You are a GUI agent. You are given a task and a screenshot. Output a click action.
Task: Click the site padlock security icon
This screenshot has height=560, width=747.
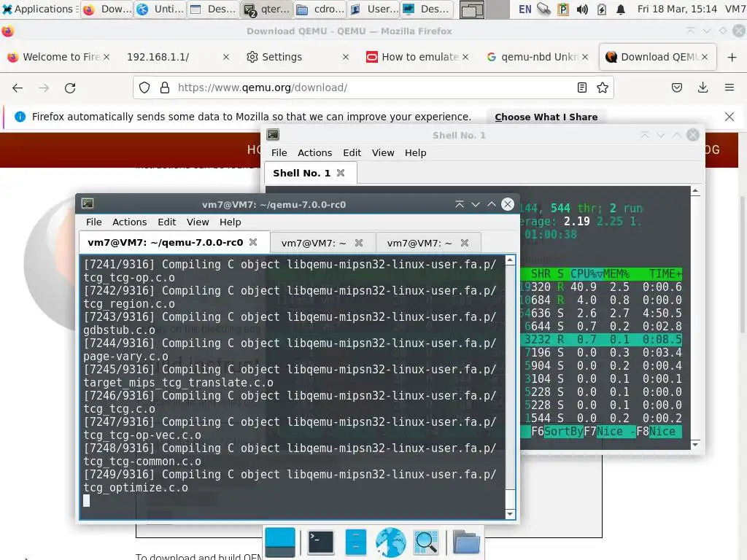[165, 87]
